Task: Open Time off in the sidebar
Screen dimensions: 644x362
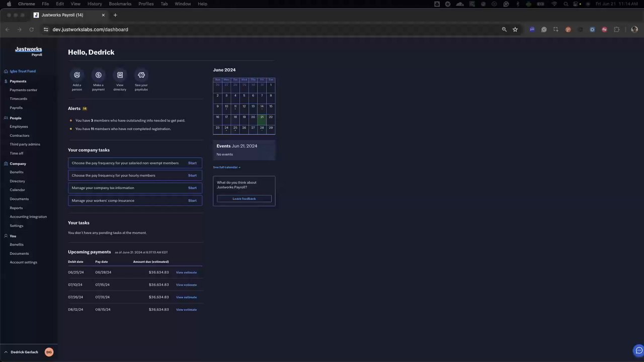Action: tap(17, 153)
